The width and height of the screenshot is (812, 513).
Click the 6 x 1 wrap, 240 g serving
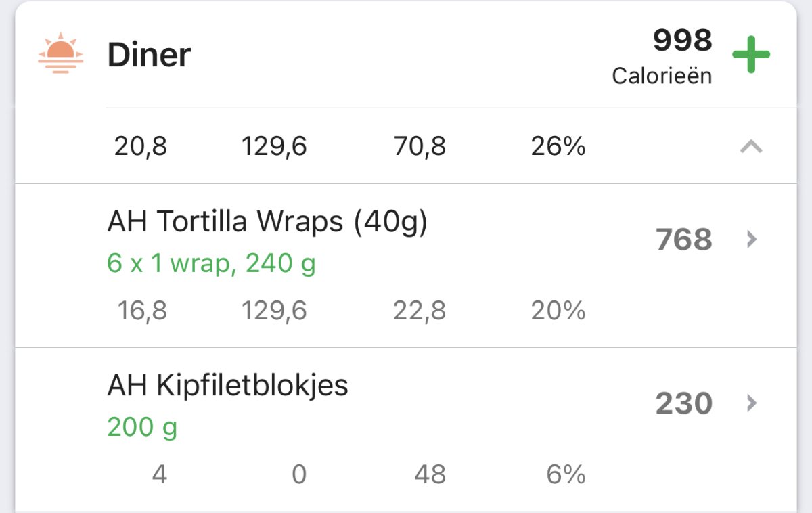coord(211,263)
